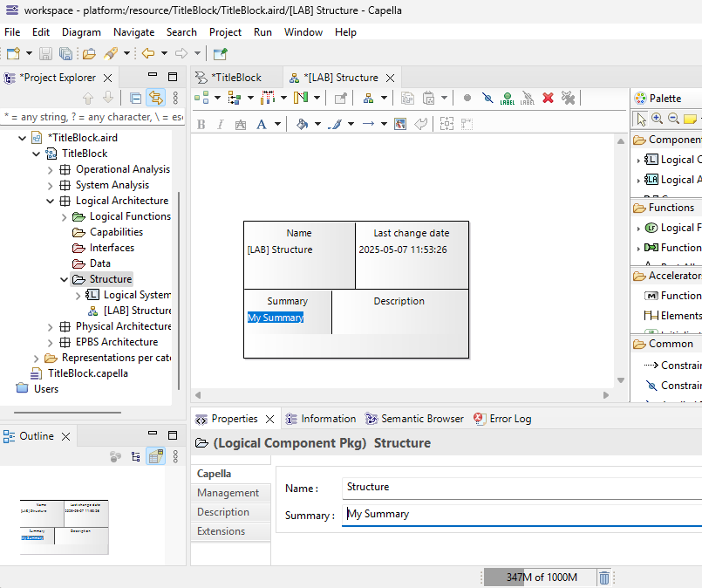
Task: Click the Fill Color paint bucket icon
Action: point(303,124)
